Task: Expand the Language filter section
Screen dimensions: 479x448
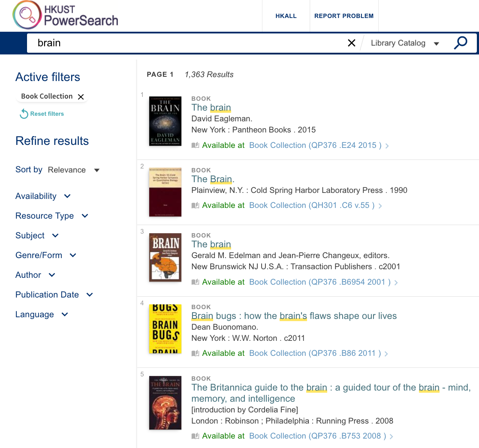Action: click(42, 315)
